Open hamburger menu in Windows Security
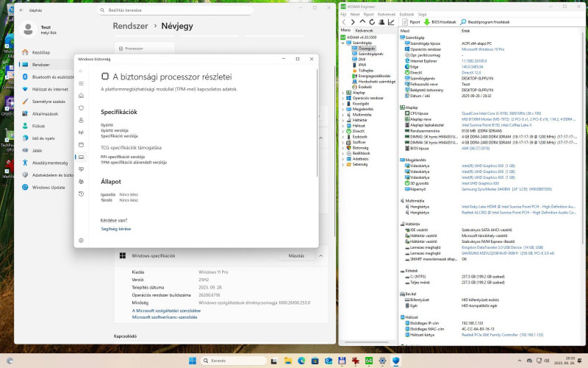The width and height of the screenshot is (588, 368). 81,83
